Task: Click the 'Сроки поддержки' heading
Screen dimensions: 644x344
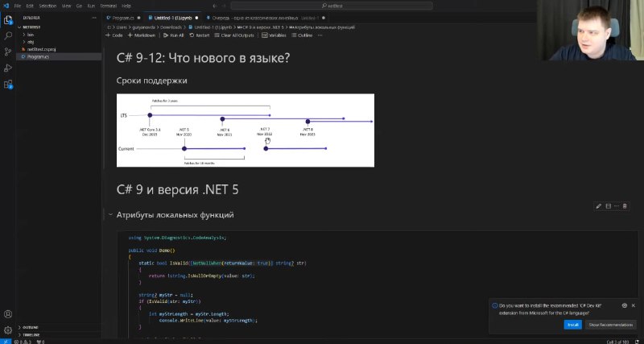Action: click(151, 81)
